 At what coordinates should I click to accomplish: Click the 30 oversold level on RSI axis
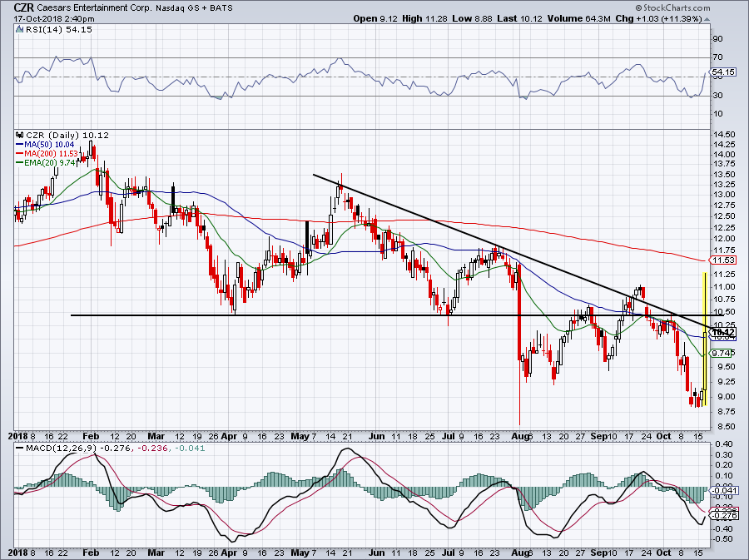[717, 96]
